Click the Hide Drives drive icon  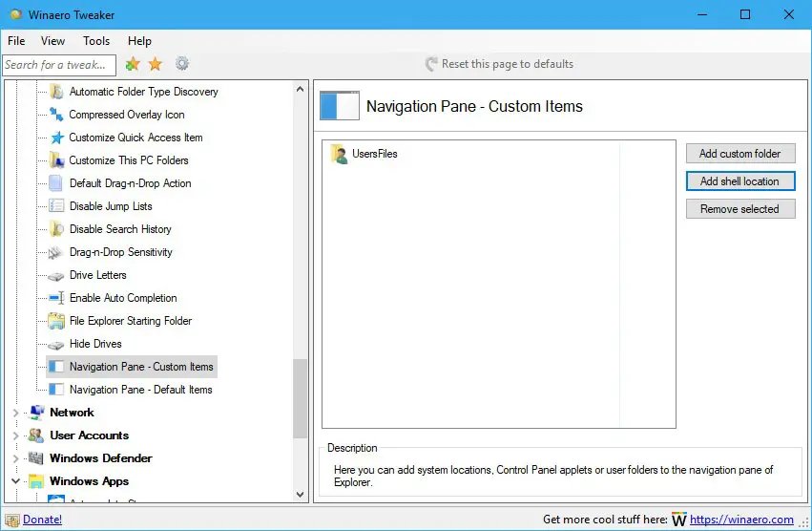coord(56,345)
